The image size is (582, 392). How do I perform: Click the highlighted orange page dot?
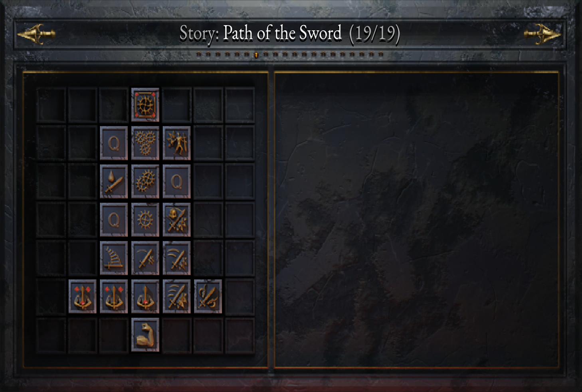coord(256,55)
